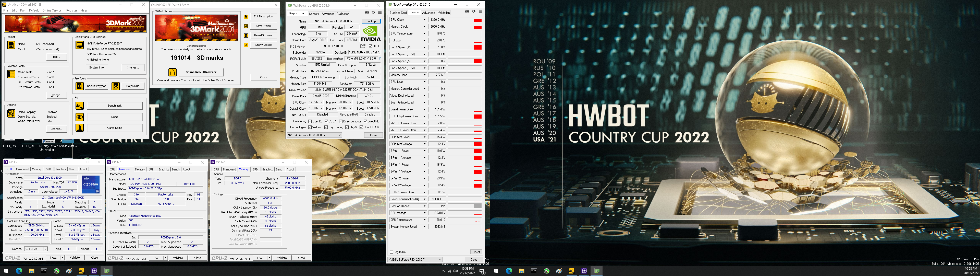
Task: Click the icon next to Edit Description
Action: [x=246, y=17]
